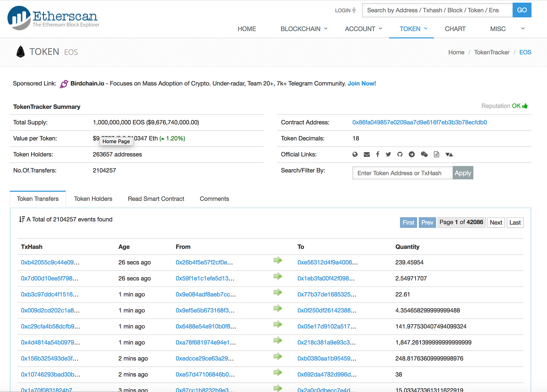Click Home in the breadcrumb
The image size is (547, 392).
[x=456, y=52]
